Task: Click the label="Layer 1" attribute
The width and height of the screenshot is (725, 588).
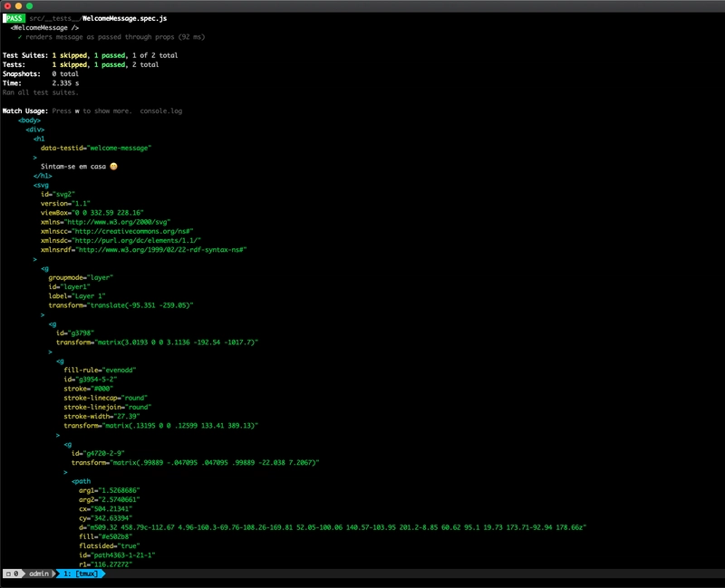Action: pos(77,296)
